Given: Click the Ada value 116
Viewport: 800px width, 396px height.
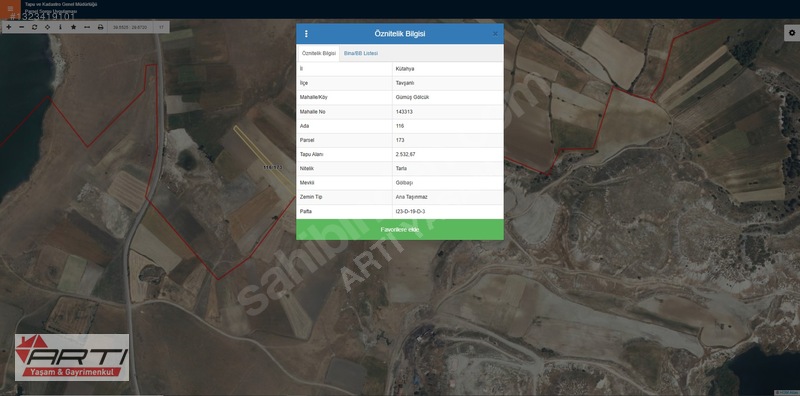Looking at the screenshot, I should [x=399, y=126].
